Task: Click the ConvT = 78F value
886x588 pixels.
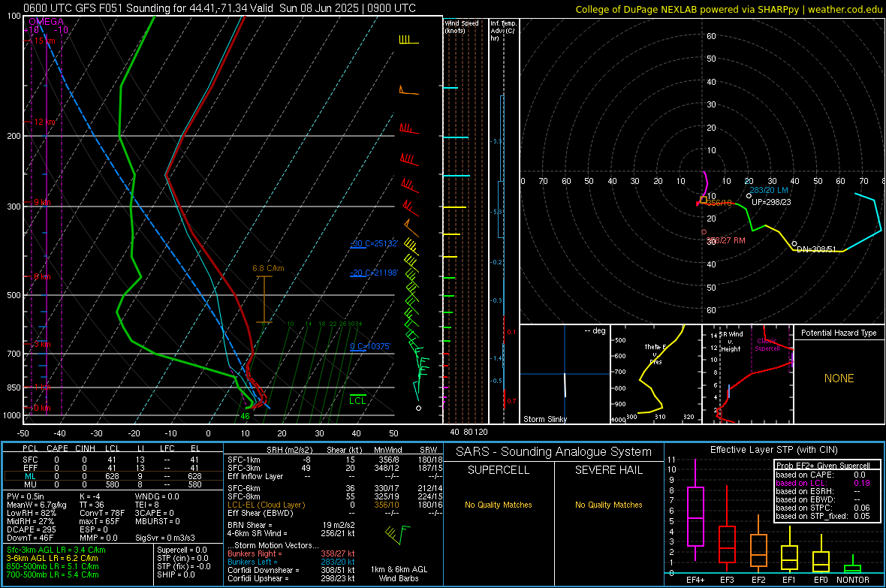Action: click(x=102, y=513)
